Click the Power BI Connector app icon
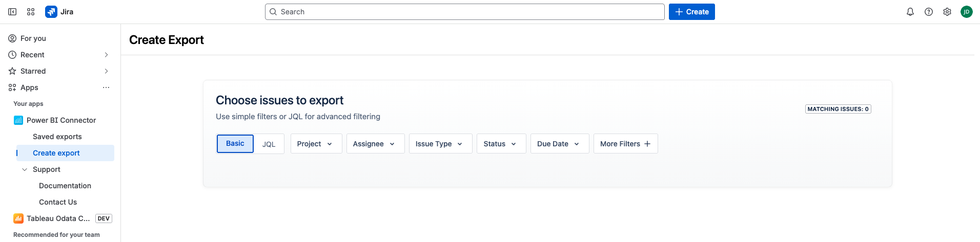This screenshot has width=980, height=242. pos(18,120)
